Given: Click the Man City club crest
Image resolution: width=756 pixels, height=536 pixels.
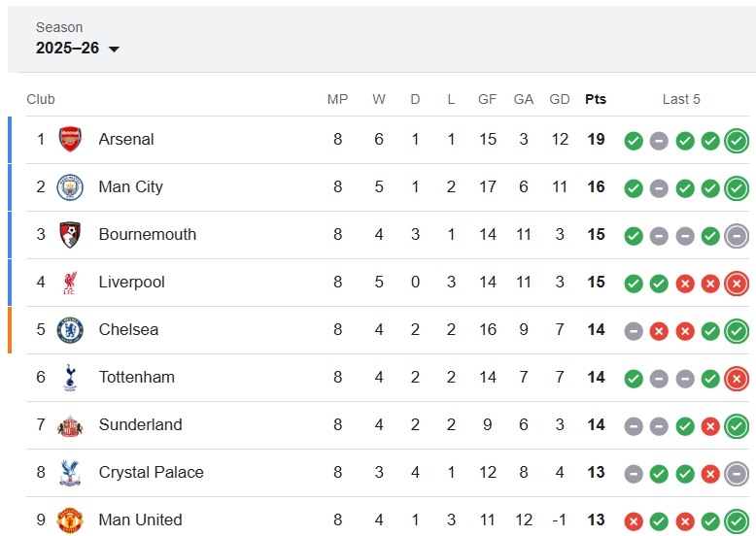Looking at the screenshot, I should [x=70, y=186].
